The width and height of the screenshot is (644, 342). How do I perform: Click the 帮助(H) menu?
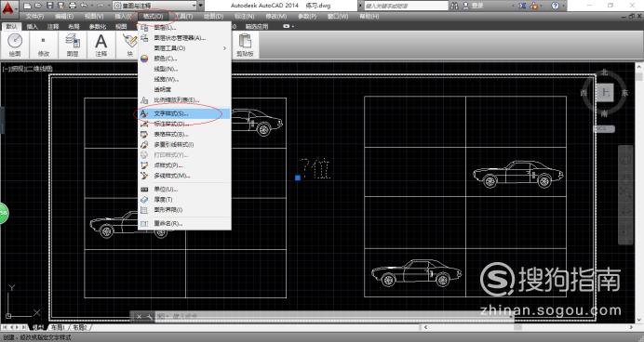pos(369,17)
